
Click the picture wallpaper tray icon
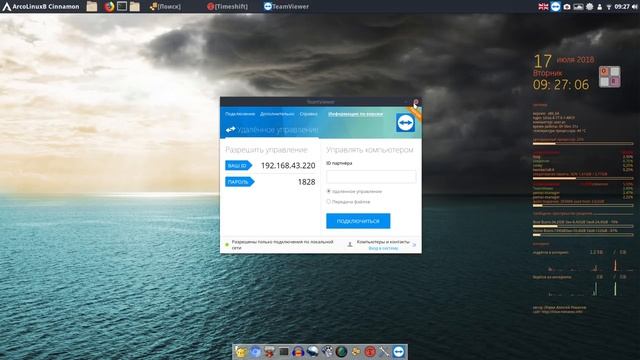click(x=578, y=7)
